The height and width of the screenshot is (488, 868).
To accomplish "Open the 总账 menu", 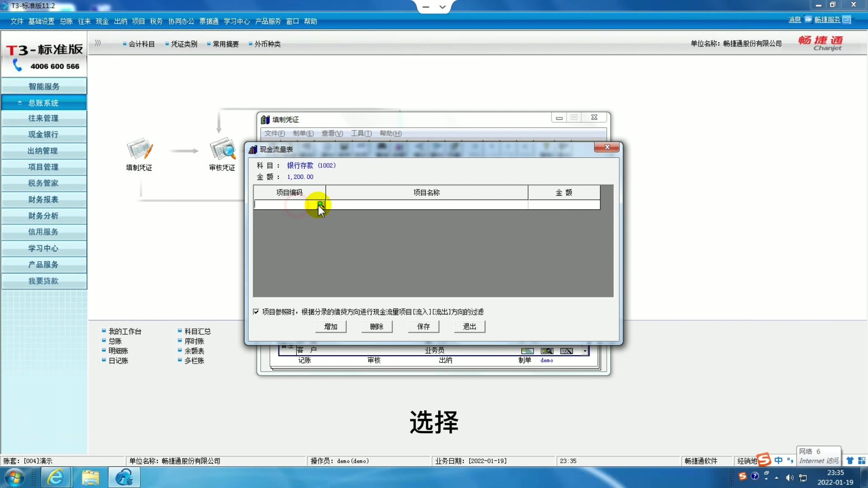I will (66, 21).
